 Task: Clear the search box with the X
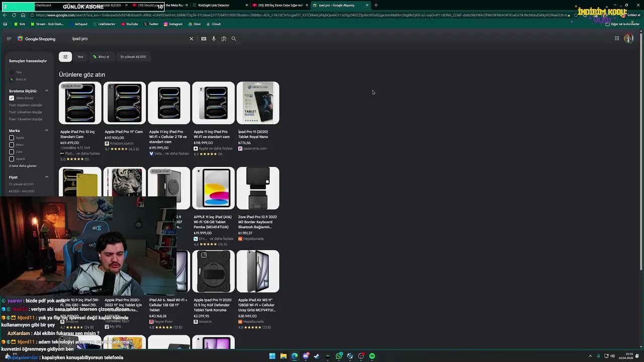(x=191, y=39)
